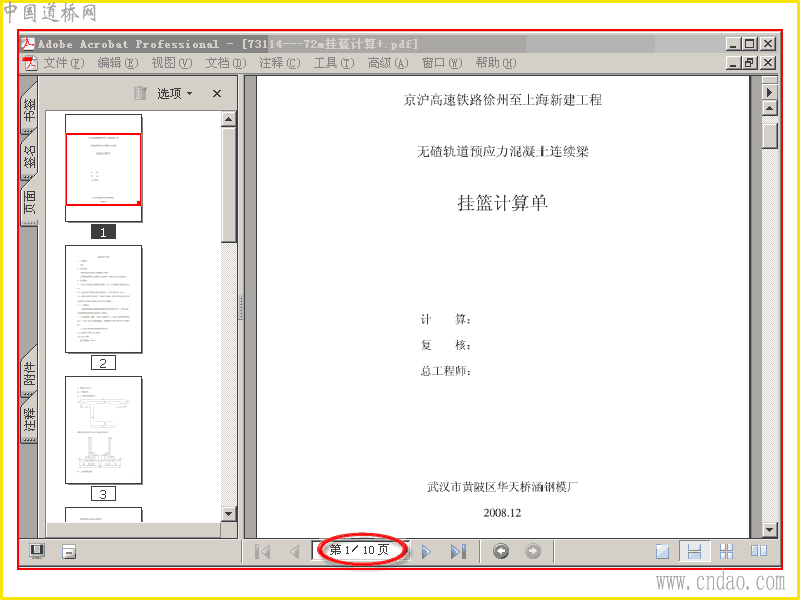The width and height of the screenshot is (800, 600).
Task: Click the Previous View round back button
Action: click(501, 551)
